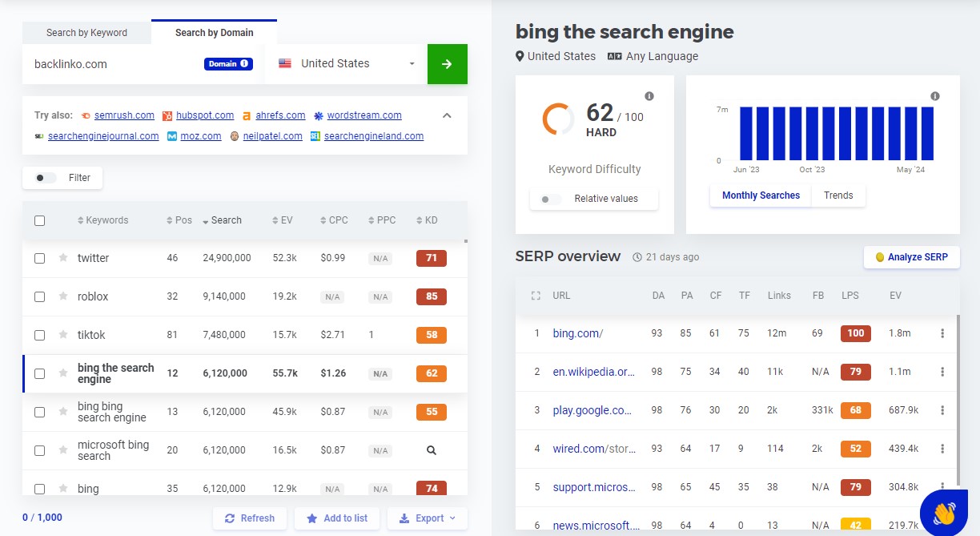This screenshot has width=980, height=536.
Task: Open three-dot menu for en.wikipedia result
Action: point(942,372)
